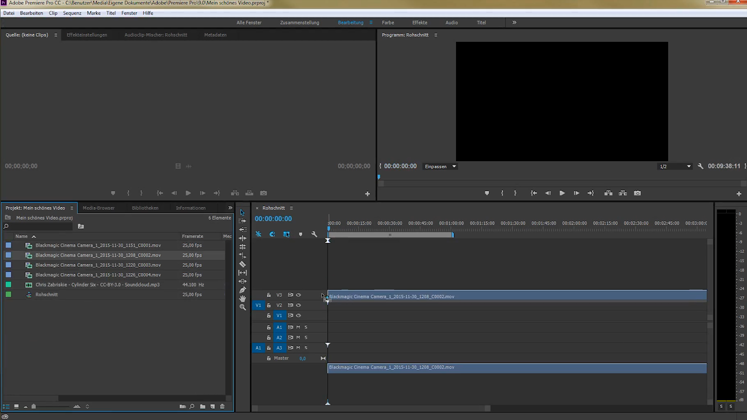747x420 pixels.
Task: Activate the Zoom tool magnifier
Action: pos(243,307)
